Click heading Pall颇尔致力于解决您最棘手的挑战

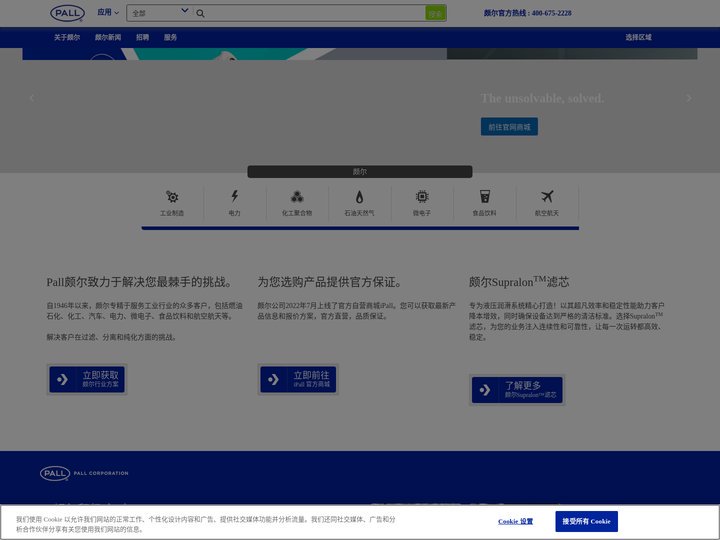coord(139,282)
